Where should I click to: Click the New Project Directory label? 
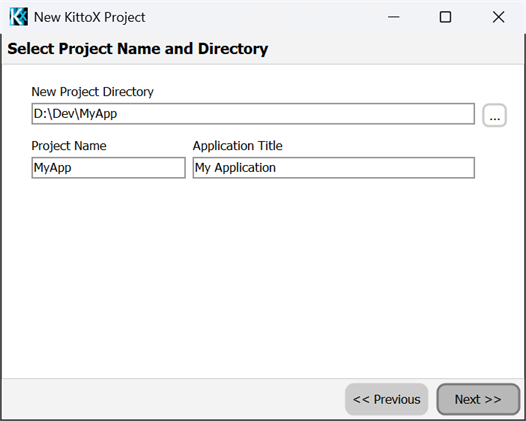92,92
